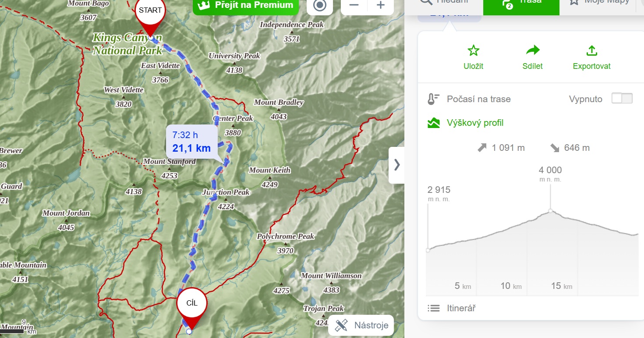Zoom out with the minus button
Viewport: 644px width, 338px height.
coord(354,6)
